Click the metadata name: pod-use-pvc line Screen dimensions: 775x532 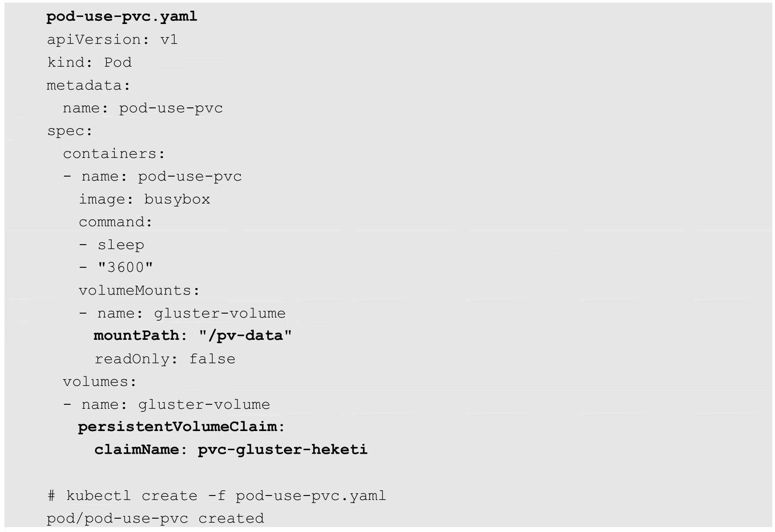(x=142, y=108)
